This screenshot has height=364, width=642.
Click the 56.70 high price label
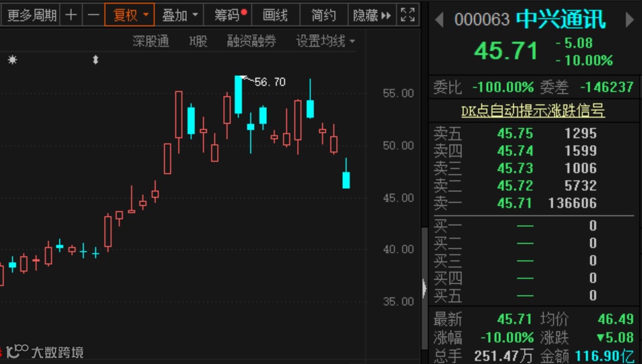[x=270, y=82]
